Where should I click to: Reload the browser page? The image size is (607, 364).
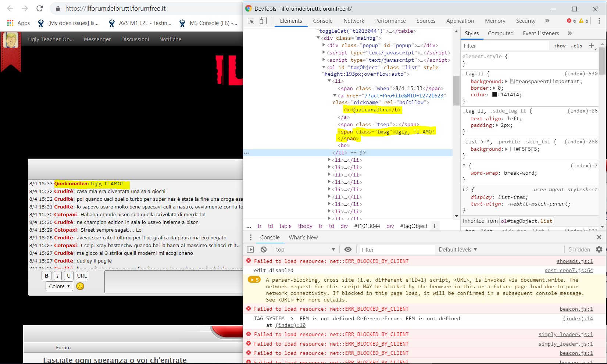pos(40,8)
